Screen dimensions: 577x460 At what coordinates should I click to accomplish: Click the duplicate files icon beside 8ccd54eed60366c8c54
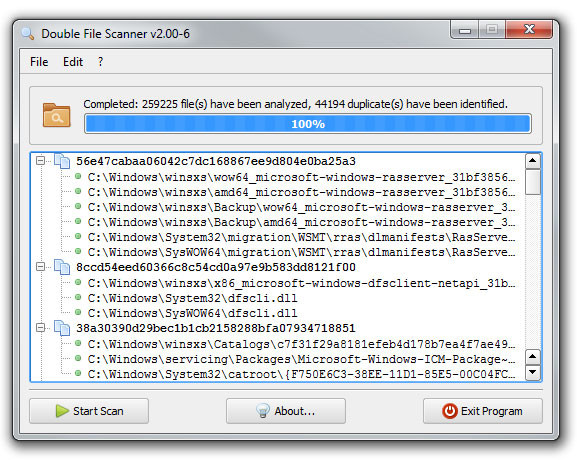pyautogui.click(x=62, y=267)
